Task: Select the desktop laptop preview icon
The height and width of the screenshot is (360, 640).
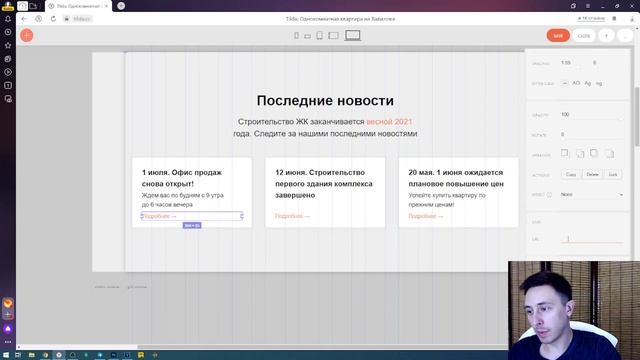Action: [x=353, y=36]
